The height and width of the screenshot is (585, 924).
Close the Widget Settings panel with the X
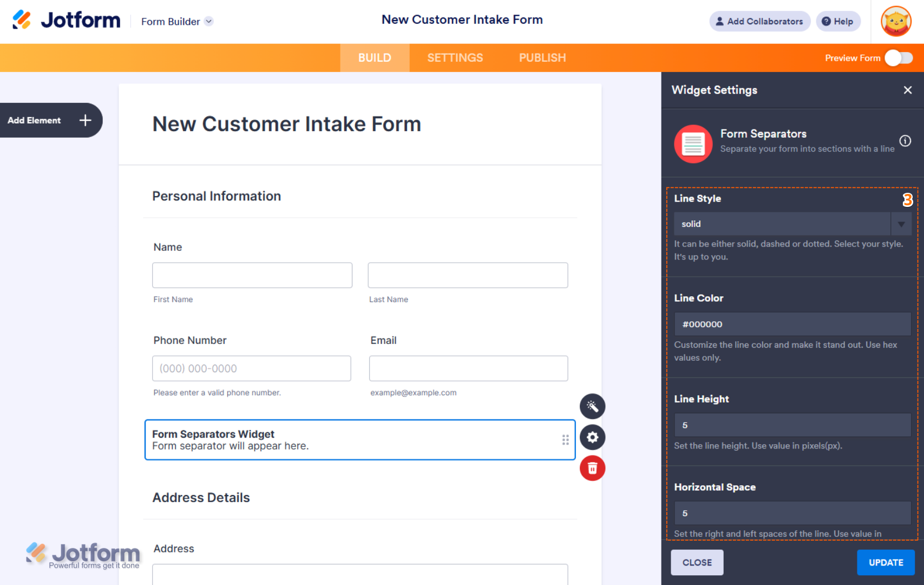[x=907, y=90]
